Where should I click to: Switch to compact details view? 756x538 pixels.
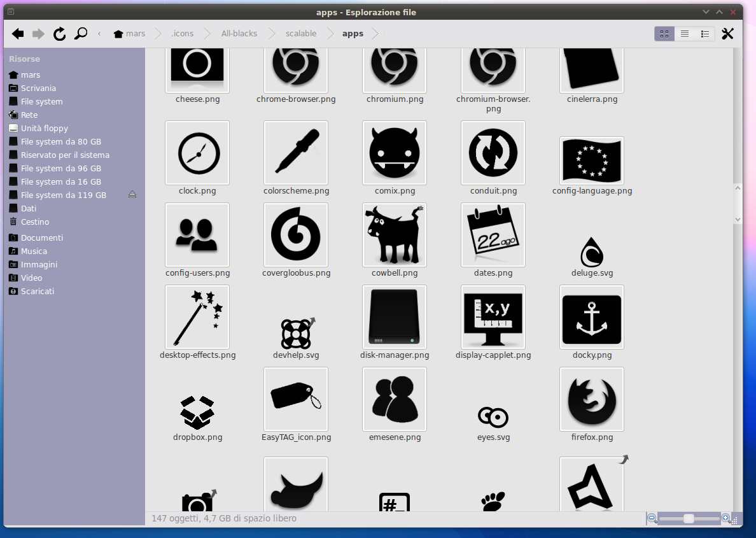click(x=704, y=34)
